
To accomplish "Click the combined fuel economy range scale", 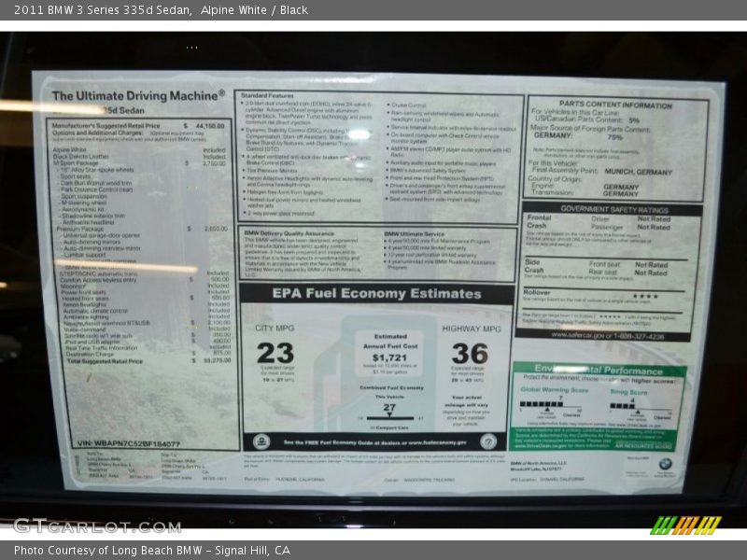I will click(390, 418).
